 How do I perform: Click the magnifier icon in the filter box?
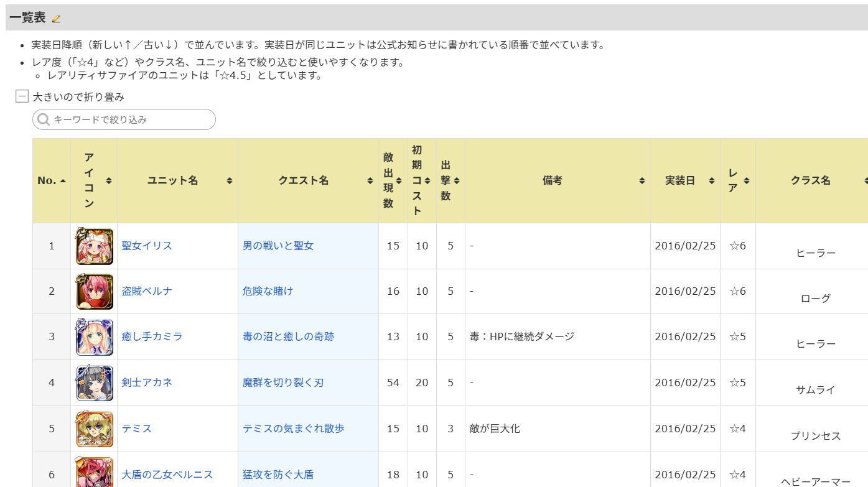pos(44,119)
